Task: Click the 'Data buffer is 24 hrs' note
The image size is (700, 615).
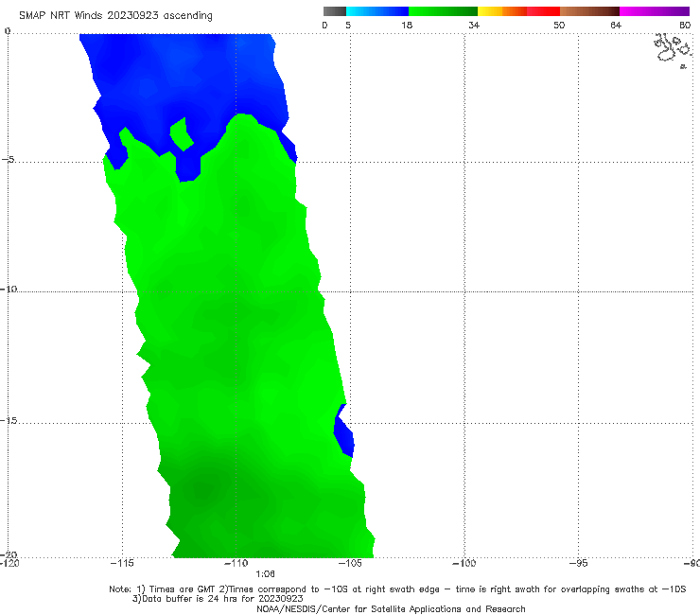Action: pyautogui.click(x=218, y=599)
